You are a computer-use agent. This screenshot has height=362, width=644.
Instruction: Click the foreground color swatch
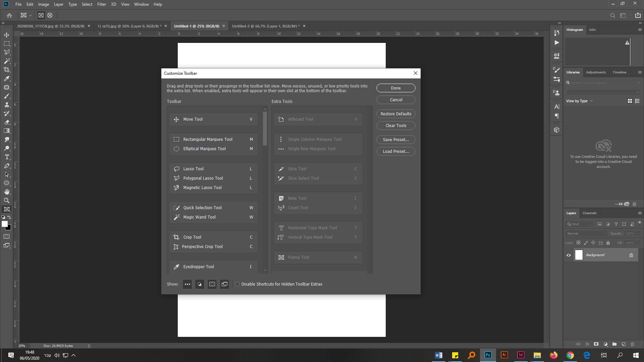tap(4, 224)
